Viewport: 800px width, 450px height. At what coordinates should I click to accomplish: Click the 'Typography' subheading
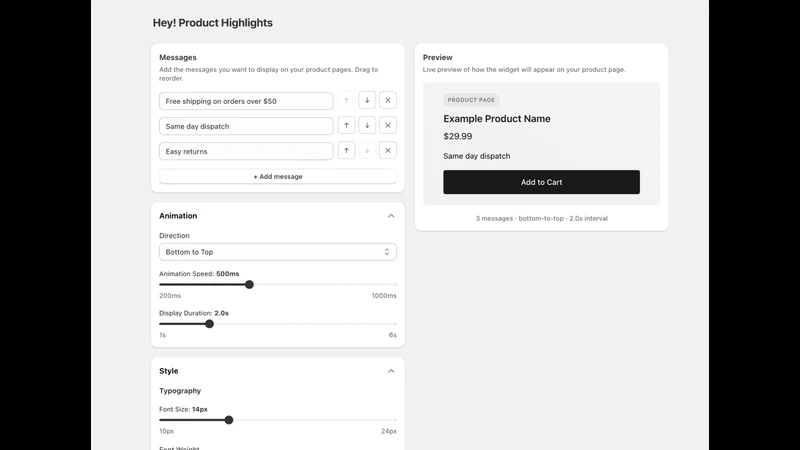point(180,391)
